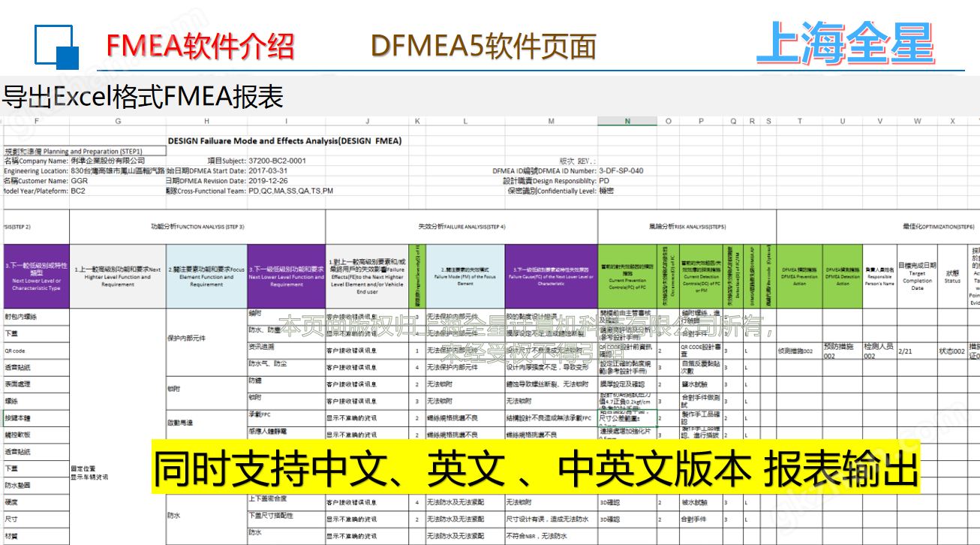Select DFMEA start date 2017-03-31
The image size is (980, 545).
click(268, 170)
